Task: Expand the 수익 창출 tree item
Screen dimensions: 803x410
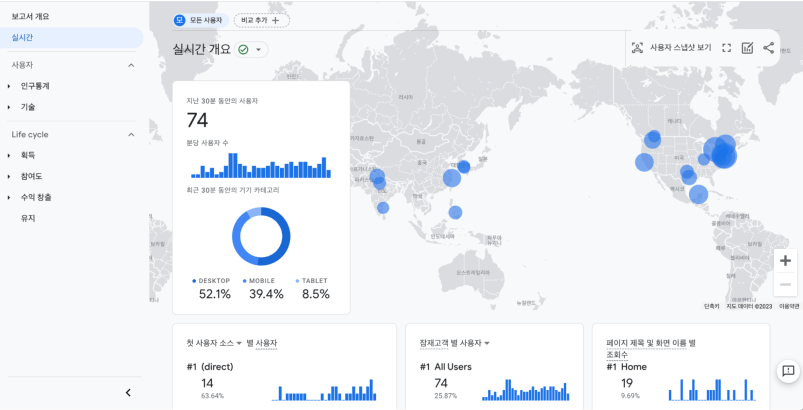Action: pos(9,198)
